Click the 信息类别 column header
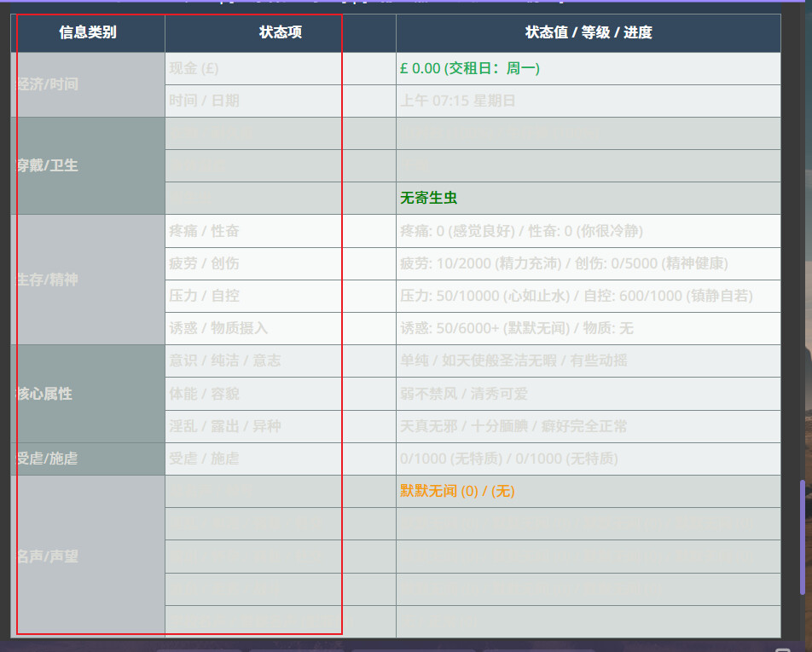This screenshot has width=812, height=652. click(88, 32)
